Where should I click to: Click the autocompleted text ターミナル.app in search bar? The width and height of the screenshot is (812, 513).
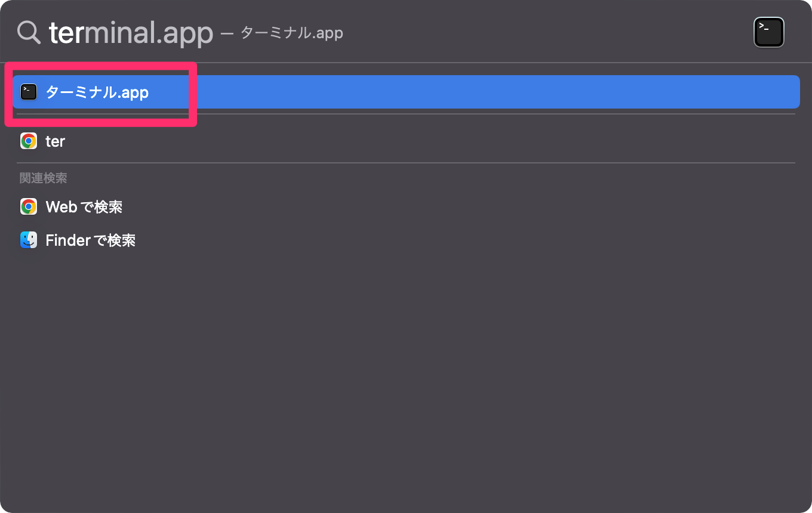coord(291,33)
